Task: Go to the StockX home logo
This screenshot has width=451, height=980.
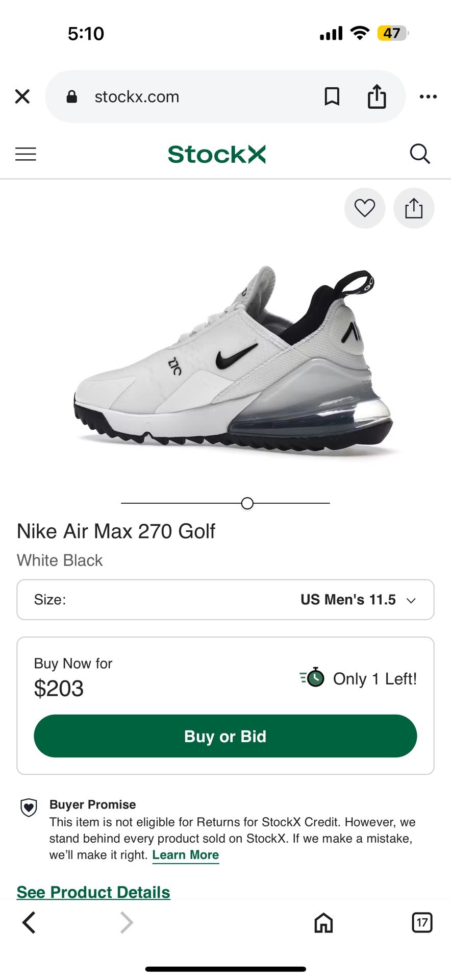Action: pos(217,154)
